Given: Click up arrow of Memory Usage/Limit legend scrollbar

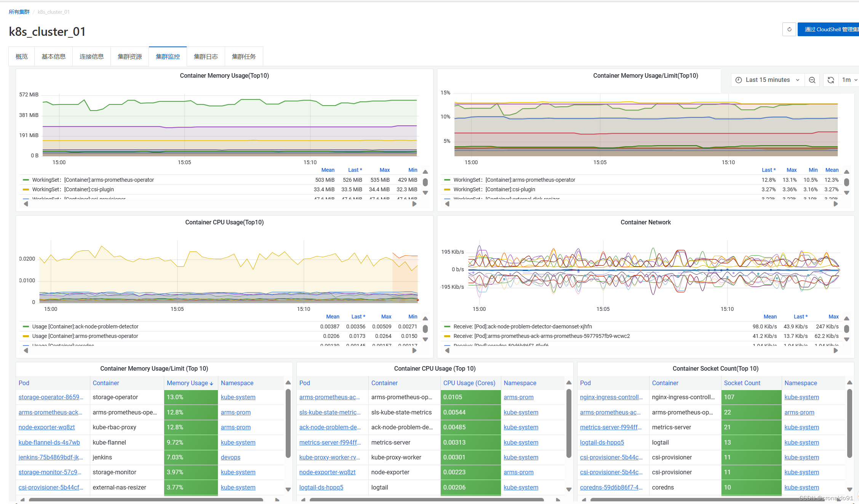Looking at the screenshot, I should pyautogui.click(x=847, y=172).
